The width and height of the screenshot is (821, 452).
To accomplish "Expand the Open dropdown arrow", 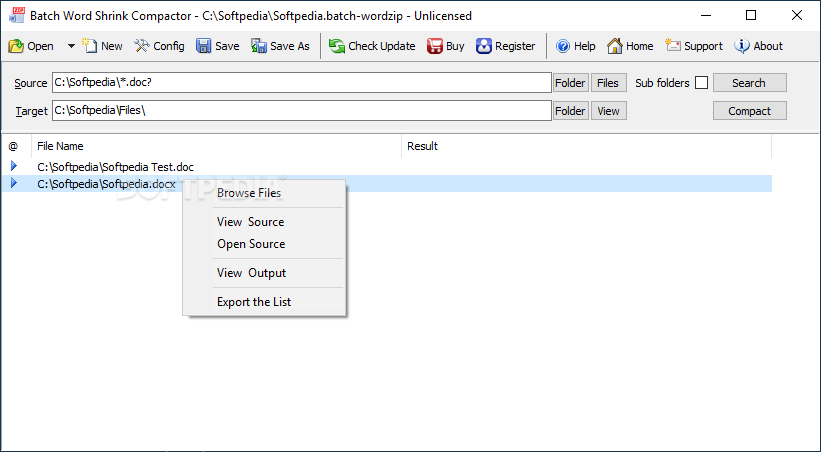I will [71, 46].
